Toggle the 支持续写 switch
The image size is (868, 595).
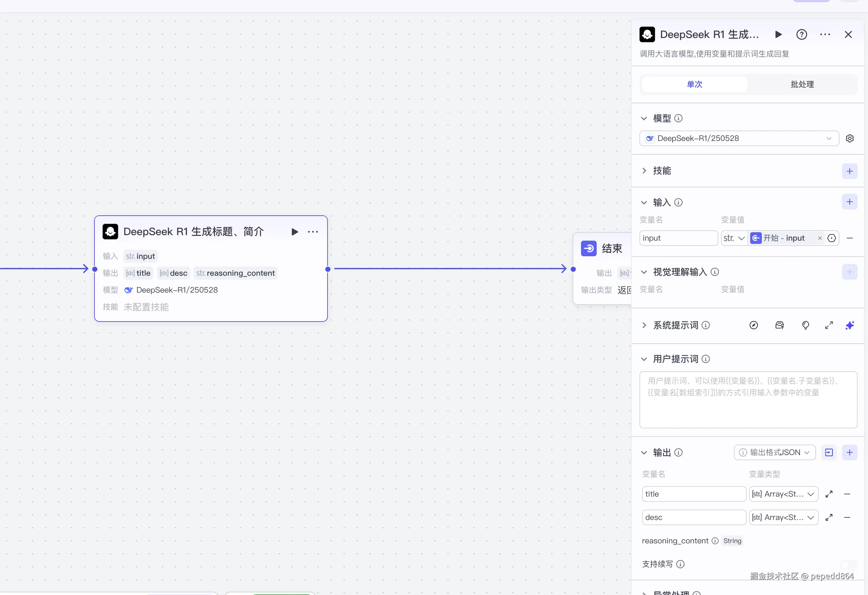tap(848, 564)
